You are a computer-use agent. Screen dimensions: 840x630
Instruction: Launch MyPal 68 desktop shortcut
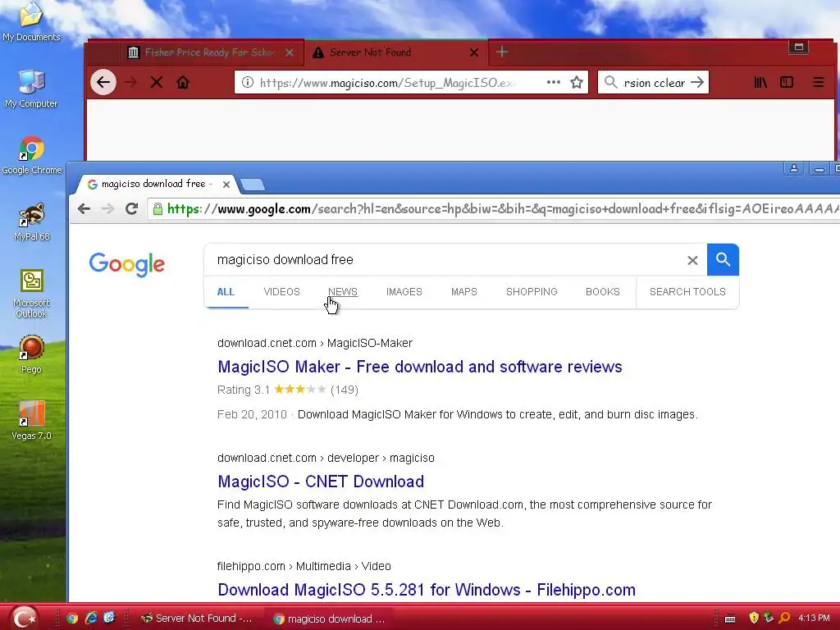32,221
